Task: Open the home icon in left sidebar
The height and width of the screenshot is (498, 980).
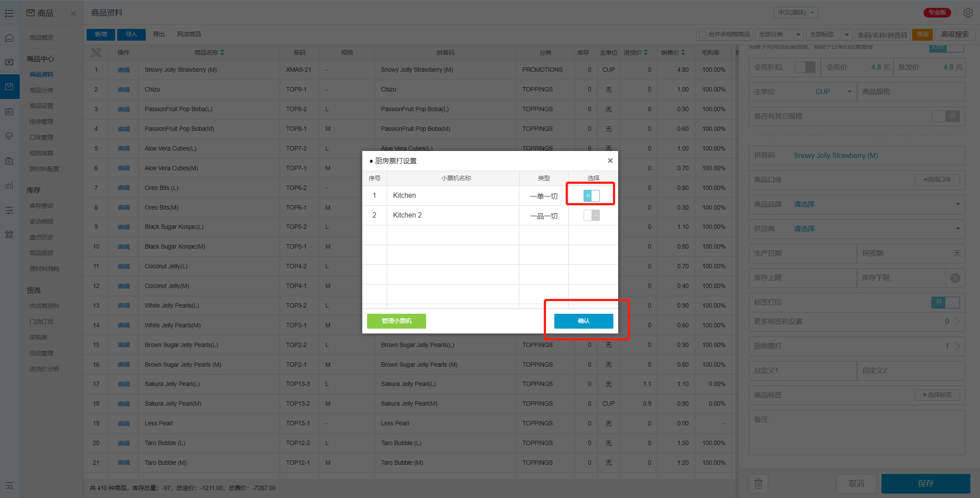Action: [x=9, y=38]
